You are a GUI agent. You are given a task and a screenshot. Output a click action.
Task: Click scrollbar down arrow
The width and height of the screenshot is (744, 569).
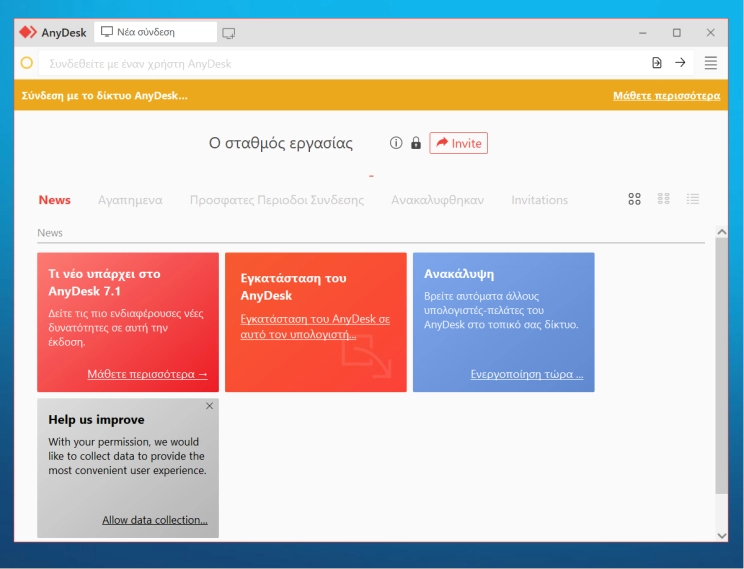point(722,535)
